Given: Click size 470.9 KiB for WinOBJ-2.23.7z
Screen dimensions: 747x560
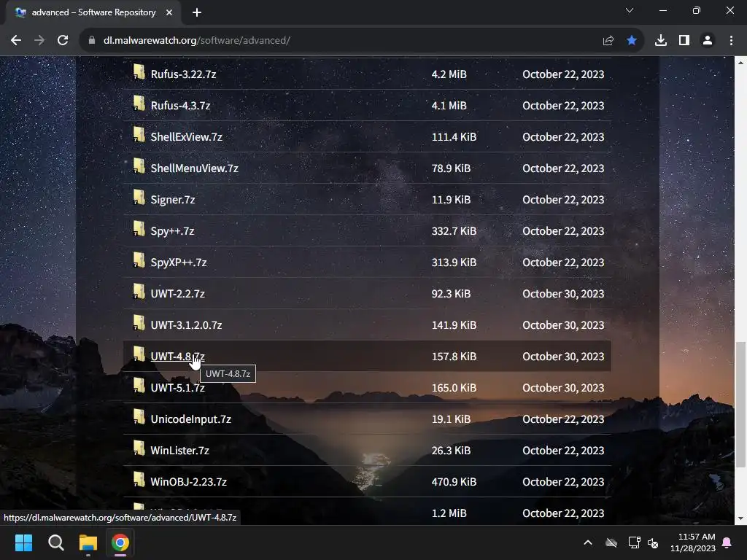Looking at the screenshot, I should [454, 483].
